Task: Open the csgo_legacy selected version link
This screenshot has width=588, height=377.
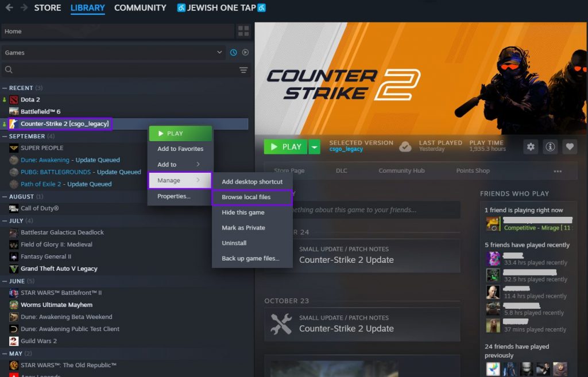Action: [346, 149]
